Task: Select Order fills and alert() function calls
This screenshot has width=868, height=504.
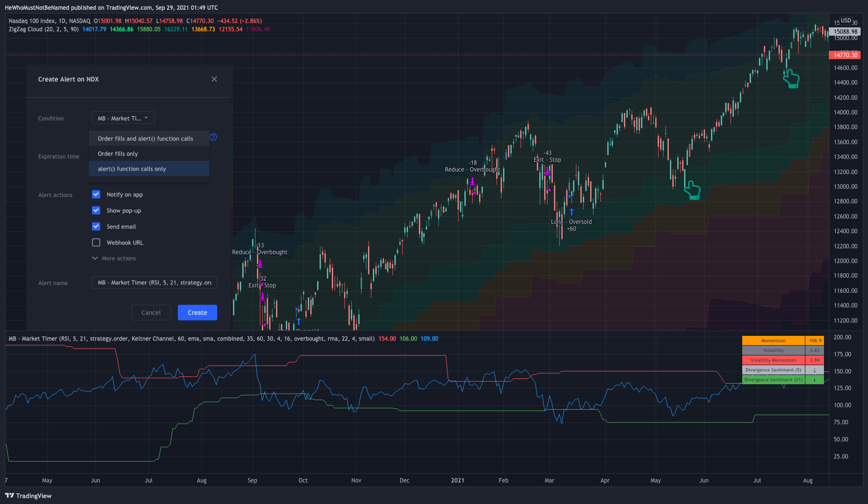Action: (149, 139)
